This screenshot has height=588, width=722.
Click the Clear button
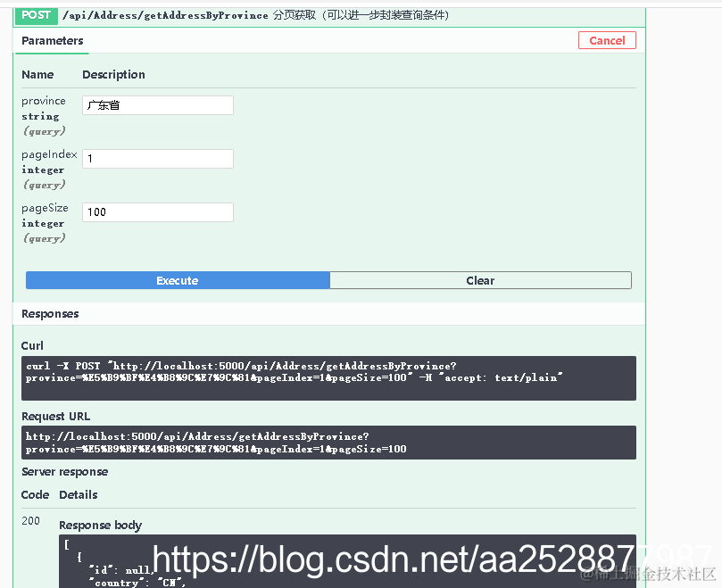480,280
